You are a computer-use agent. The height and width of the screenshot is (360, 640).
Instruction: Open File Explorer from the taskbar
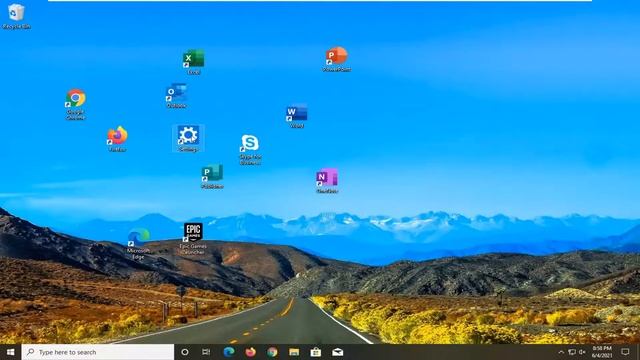coord(294,352)
